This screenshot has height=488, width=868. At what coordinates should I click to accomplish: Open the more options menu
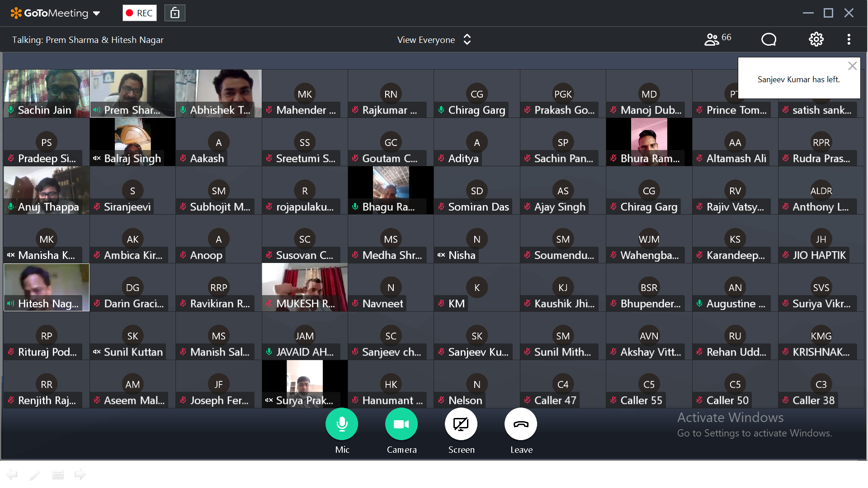(849, 39)
